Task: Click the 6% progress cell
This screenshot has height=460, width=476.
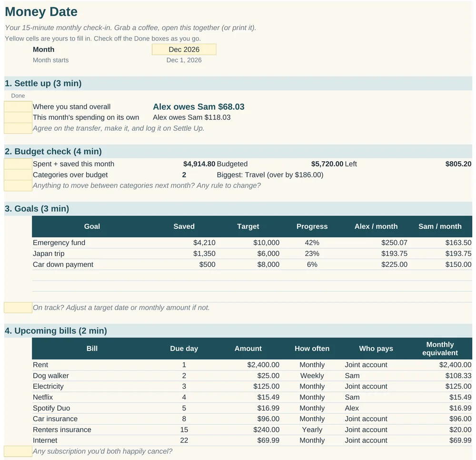Action: point(312,264)
